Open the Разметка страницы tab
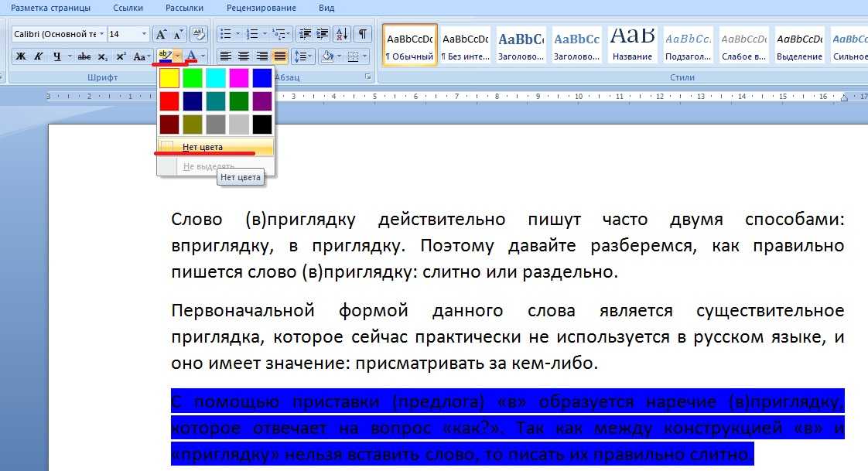 point(50,9)
